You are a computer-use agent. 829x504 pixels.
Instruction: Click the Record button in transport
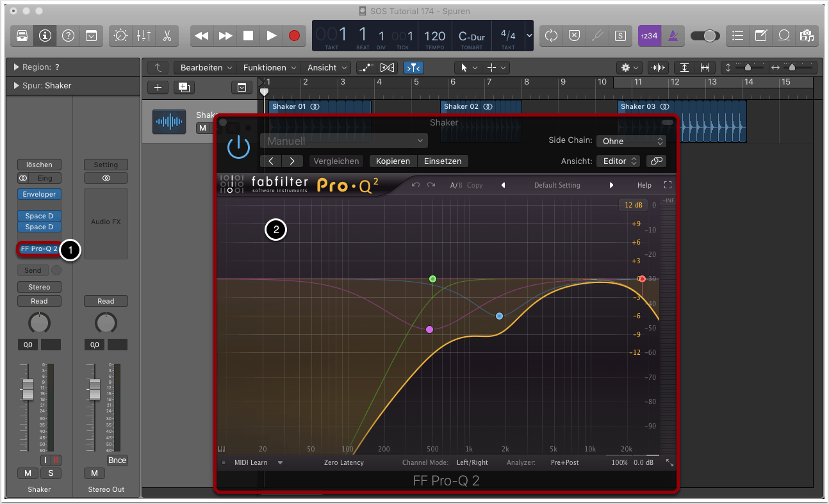[x=294, y=36]
